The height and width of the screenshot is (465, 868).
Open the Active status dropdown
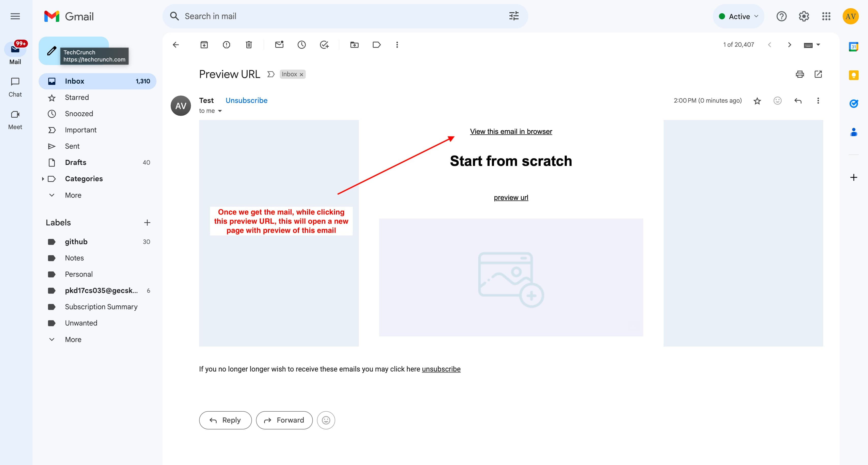(738, 16)
